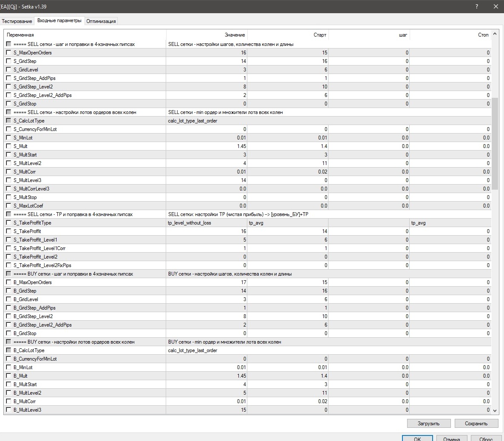The width and height of the screenshot is (504, 441).
Task: Select B_MaxOpenOrders value 17
Action: (x=207, y=282)
